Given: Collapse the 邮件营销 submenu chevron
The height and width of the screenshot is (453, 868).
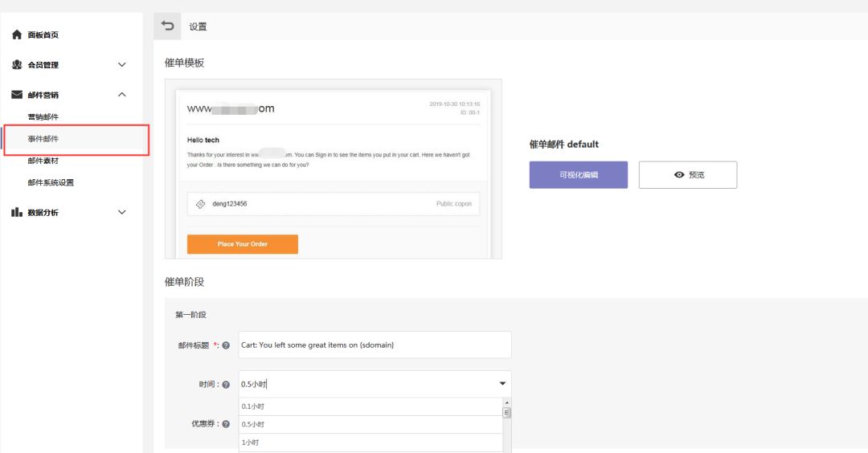Looking at the screenshot, I should pos(122,95).
